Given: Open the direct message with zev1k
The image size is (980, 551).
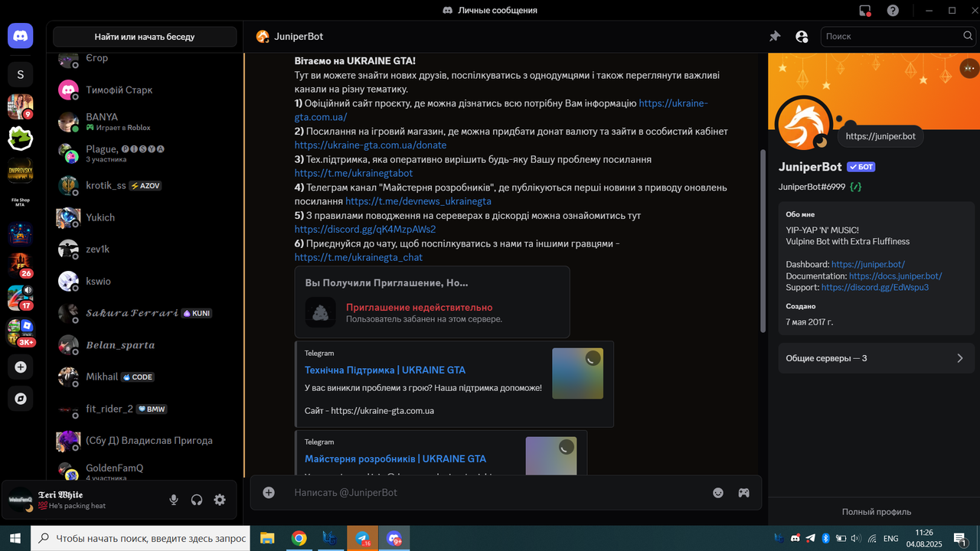Looking at the screenshot, I should click(145, 249).
